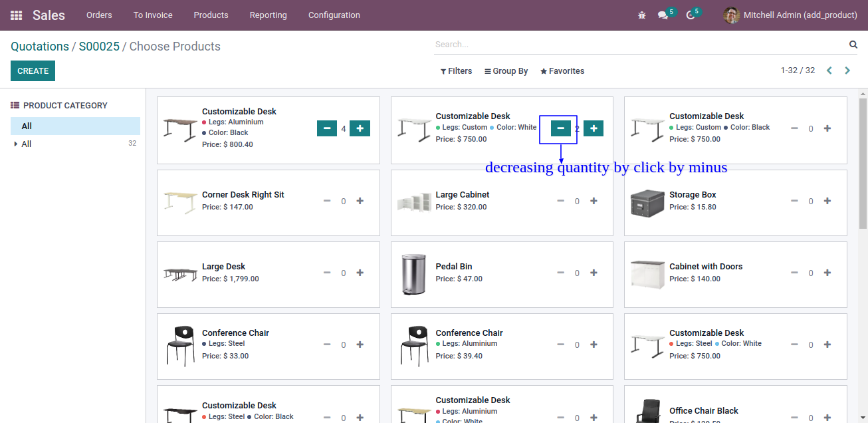The height and width of the screenshot is (423, 868).
Task: Open the Orders menu
Action: tap(99, 15)
